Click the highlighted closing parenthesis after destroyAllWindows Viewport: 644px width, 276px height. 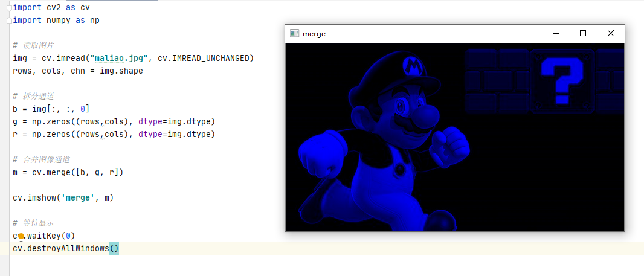click(x=117, y=248)
